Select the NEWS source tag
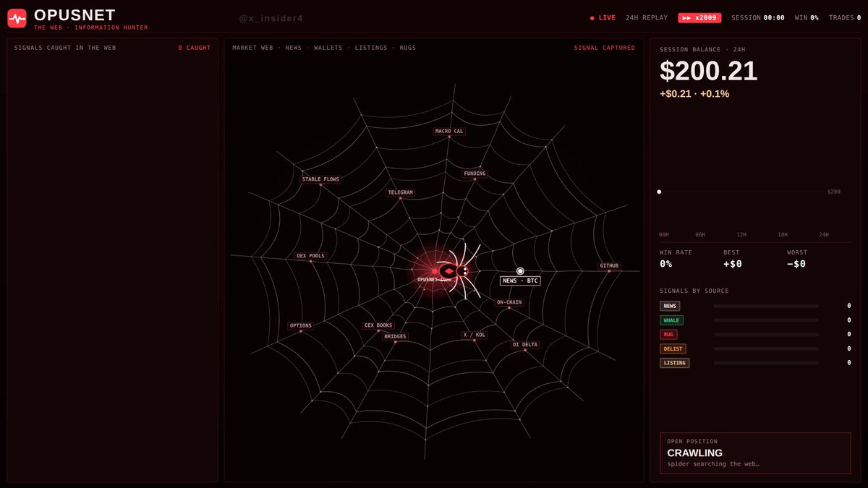This screenshot has height=488, width=868. (x=670, y=306)
